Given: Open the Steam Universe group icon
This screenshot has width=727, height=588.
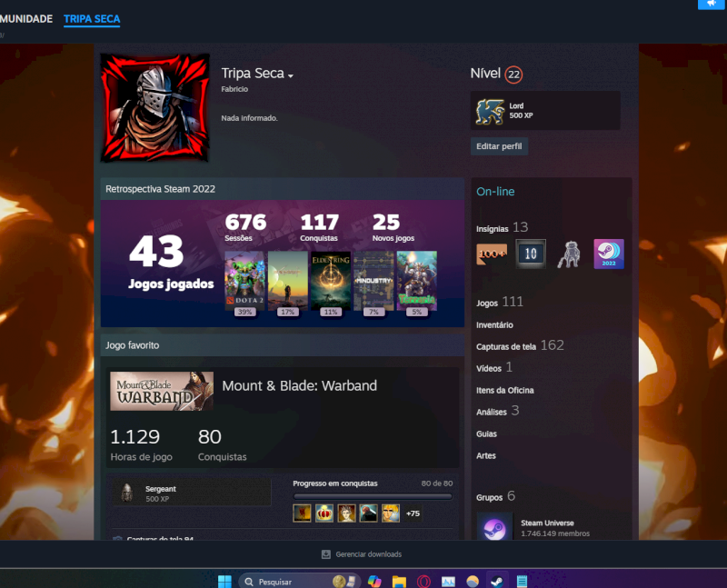Looking at the screenshot, I should (494, 526).
